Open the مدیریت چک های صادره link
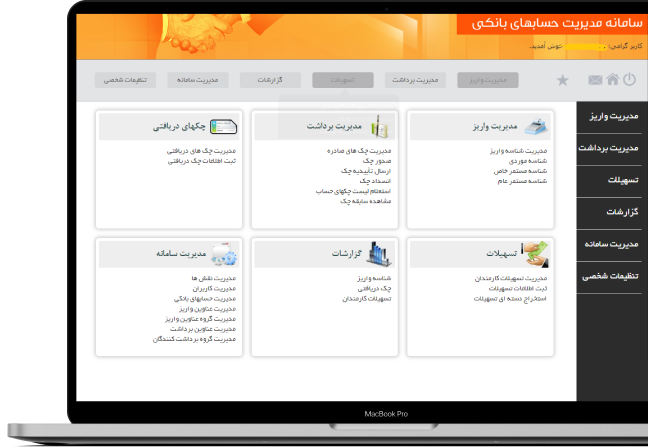The height and width of the screenshot is (448, 648). click(x=359, y=151)
